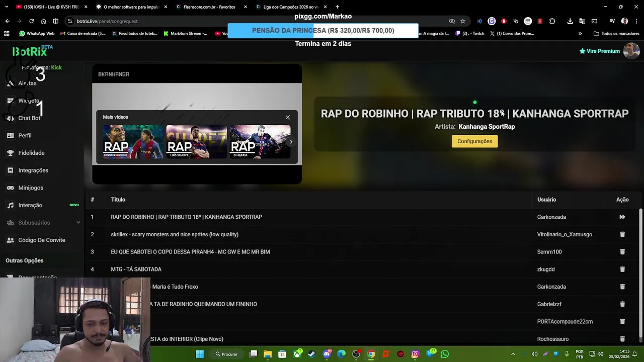Viewport: 644px width, 362px height.
Task: Open Fidelidade trophy section
Action: tap(31, 153)
